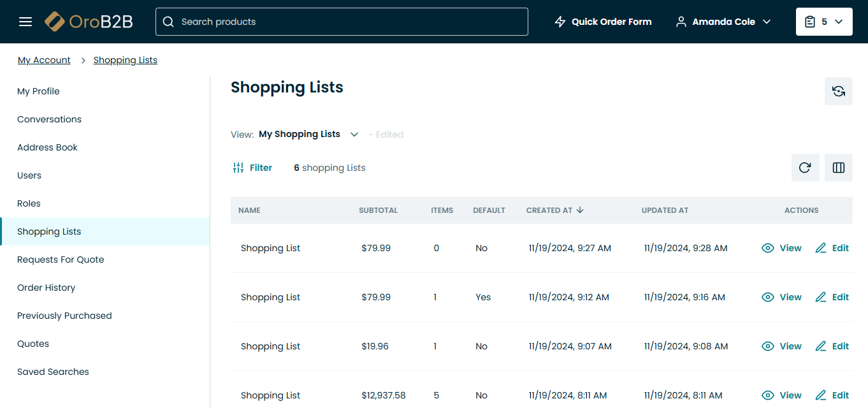Image resolution: width=868 pixels, height=408 pixels.
Task: Click the Quick Order Form lightning icon
Action: click(x=560, y=22)
